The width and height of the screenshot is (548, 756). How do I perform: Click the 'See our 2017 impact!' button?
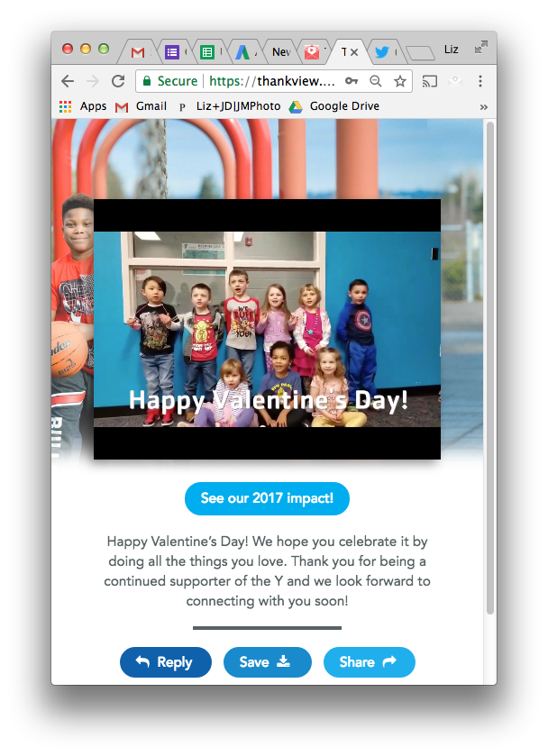click(267, 498)
